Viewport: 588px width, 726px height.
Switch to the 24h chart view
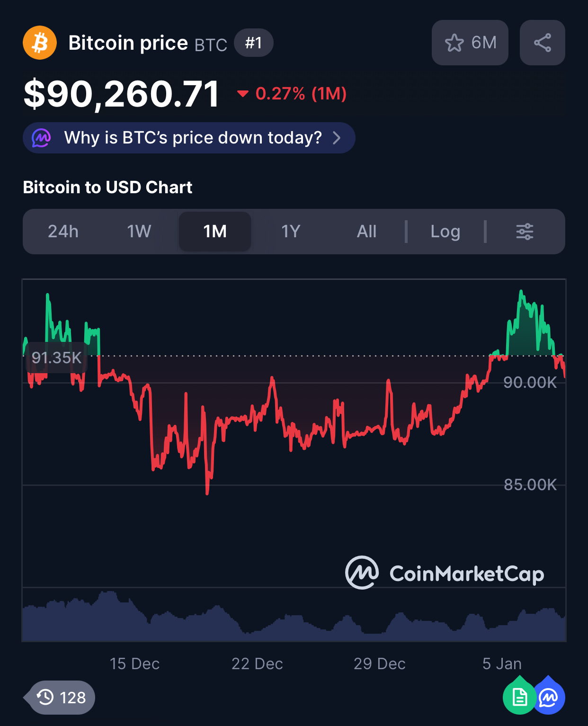point(63,232)
